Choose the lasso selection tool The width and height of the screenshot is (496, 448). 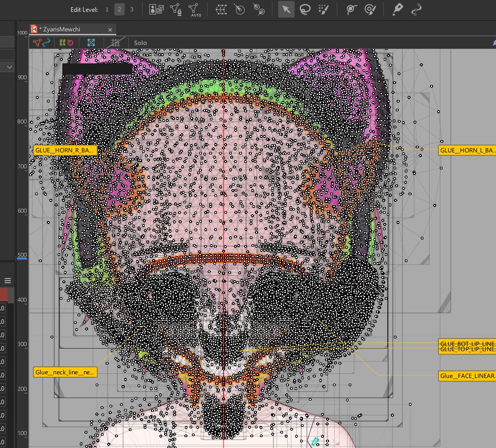coord(305,9)
